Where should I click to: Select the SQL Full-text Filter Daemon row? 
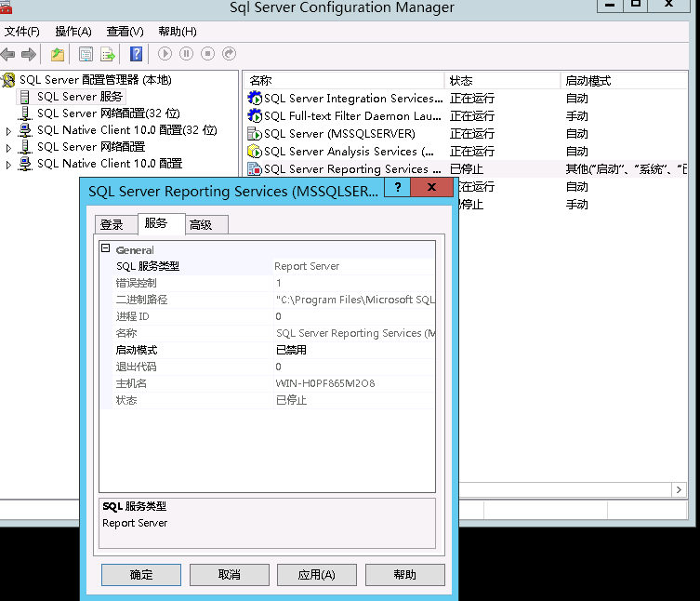(467, 116)
